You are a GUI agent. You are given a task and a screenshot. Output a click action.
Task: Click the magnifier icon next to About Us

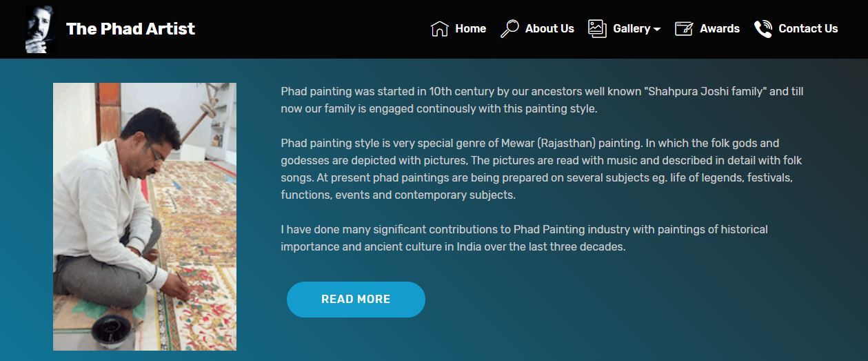(509, 29)
